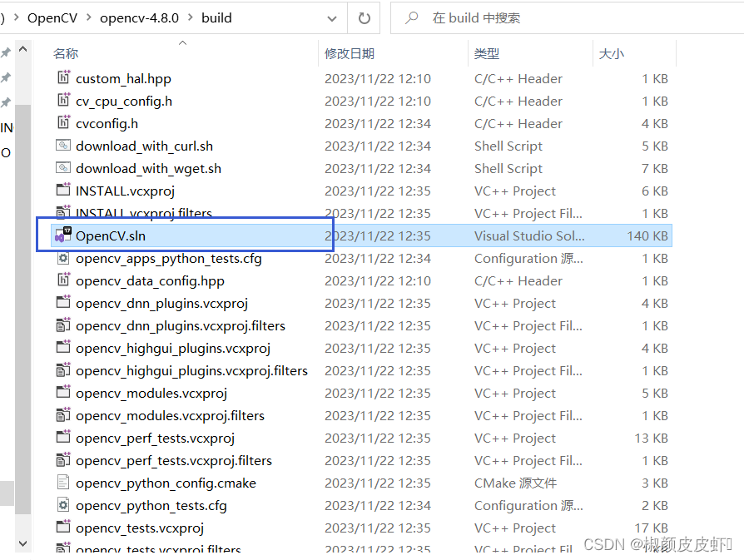Image resolution: width=744 pixels, height=560 pixels.
Task: Click the opencv_apps_python_tests.cfg gear icon
Action: (x=63, y=258)
